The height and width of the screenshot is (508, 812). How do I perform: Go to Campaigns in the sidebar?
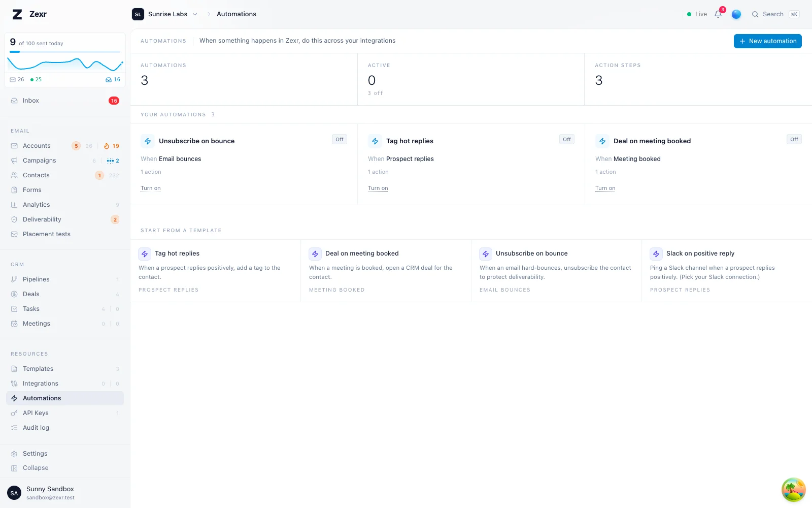tap(65, 161)
